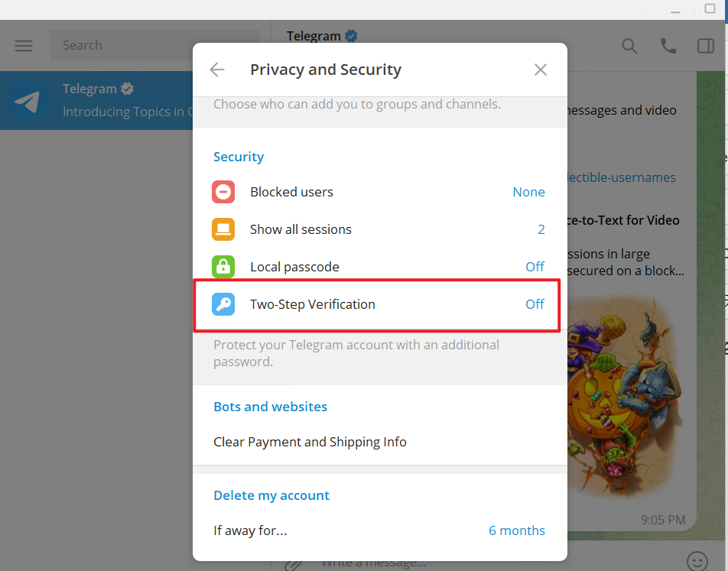Screen dimensions: 728x571
Task: Close the Privacy and Security dialog
Action: pyautogui.click(x=541, y=70)
